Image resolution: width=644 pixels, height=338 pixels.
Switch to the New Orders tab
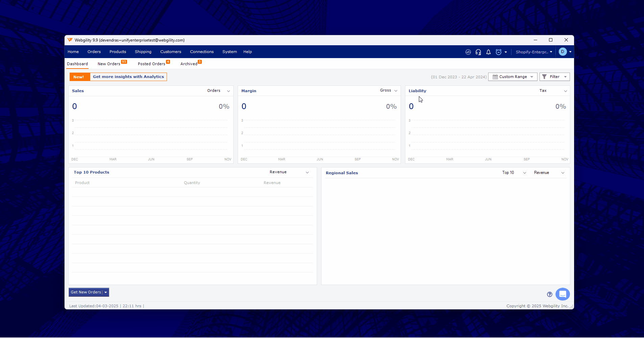109,64
